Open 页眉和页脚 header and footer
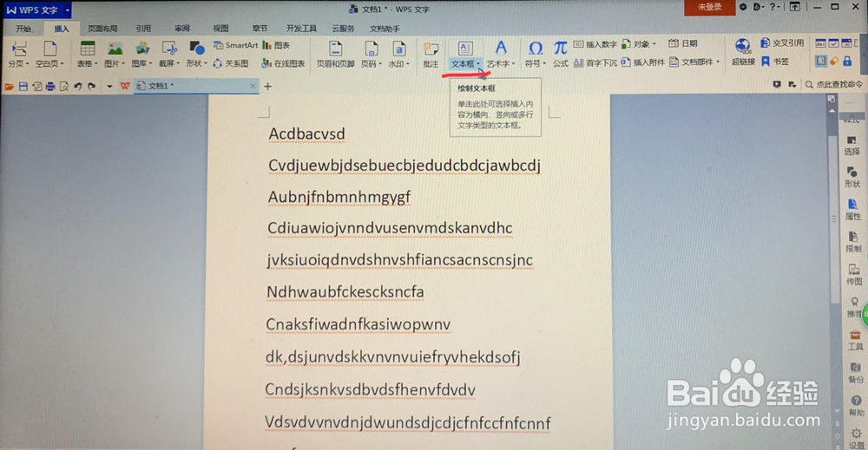Screen dimensions: 868x450 pyautogui.click(x=335, y=54)
